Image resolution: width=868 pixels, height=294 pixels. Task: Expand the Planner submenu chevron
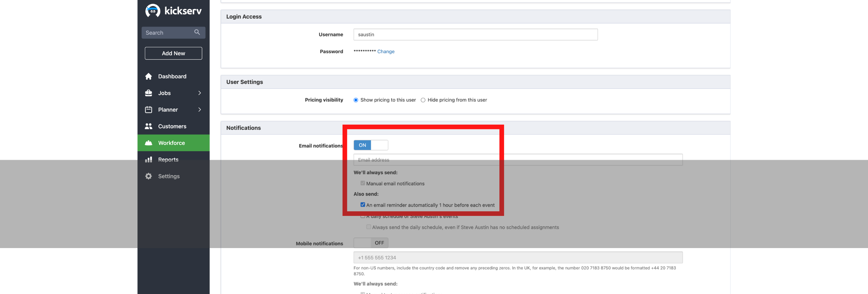pos(200,110)
